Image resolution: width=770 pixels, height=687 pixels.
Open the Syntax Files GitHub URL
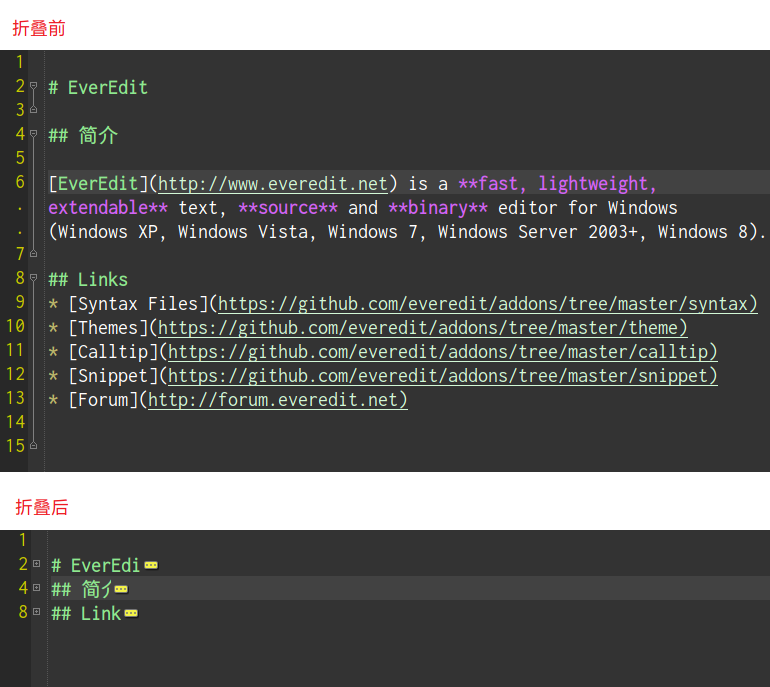pos(488,304)
